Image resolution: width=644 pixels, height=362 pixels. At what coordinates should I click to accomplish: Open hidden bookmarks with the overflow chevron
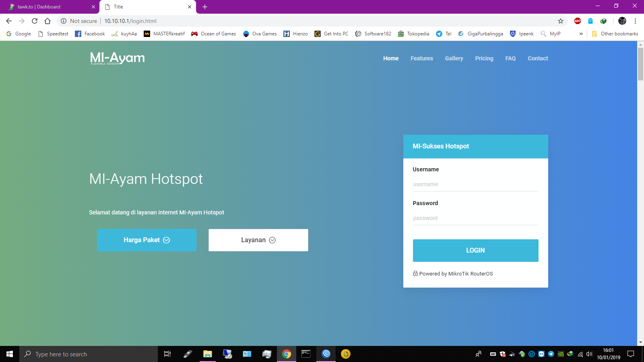pos(581,34)
